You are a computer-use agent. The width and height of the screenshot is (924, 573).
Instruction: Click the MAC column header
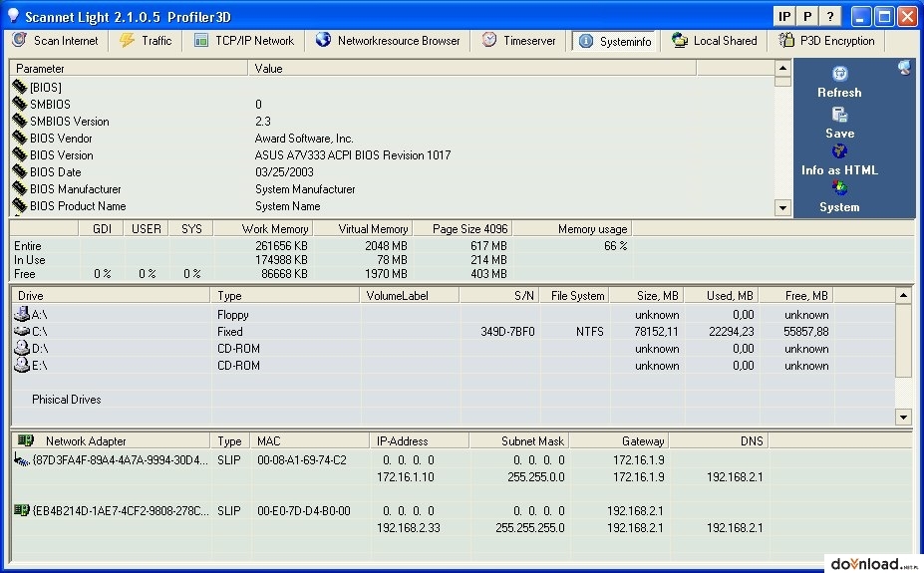pos(310,441)
